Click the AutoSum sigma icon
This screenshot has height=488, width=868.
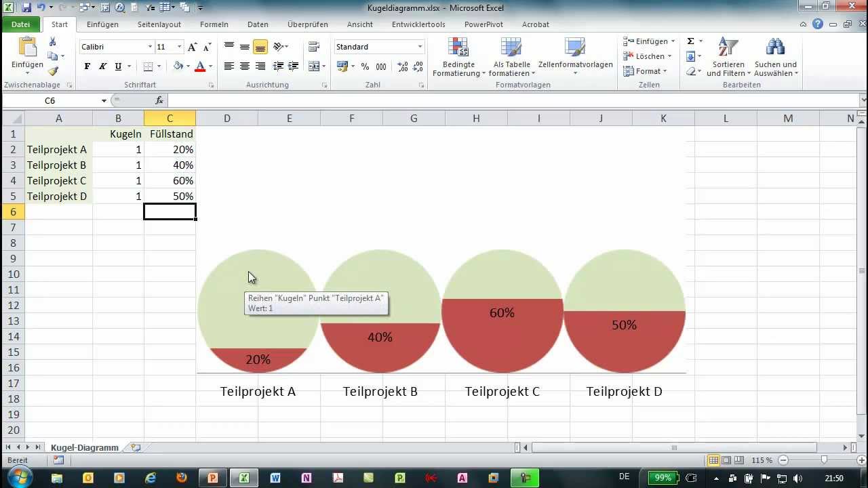[690, 41]
